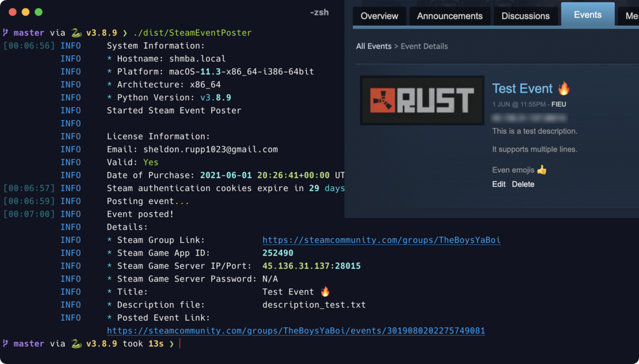Image resolution: width=639 pixels, height=364 pixels.
Task: Click the snake icon in top prompt
Action: point(76,32)
